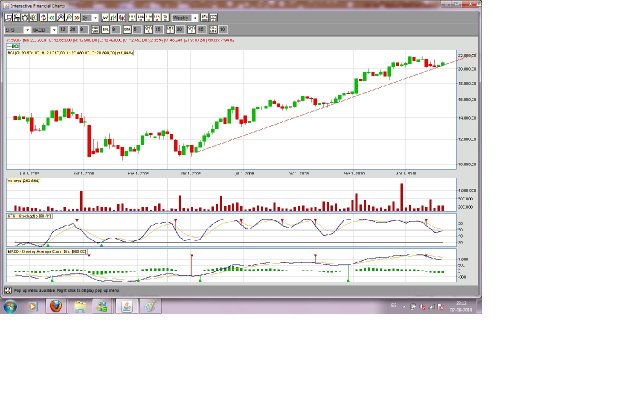Toggle the indicator icon beside the 30 field
640x400 pixels.
[170, 29]
